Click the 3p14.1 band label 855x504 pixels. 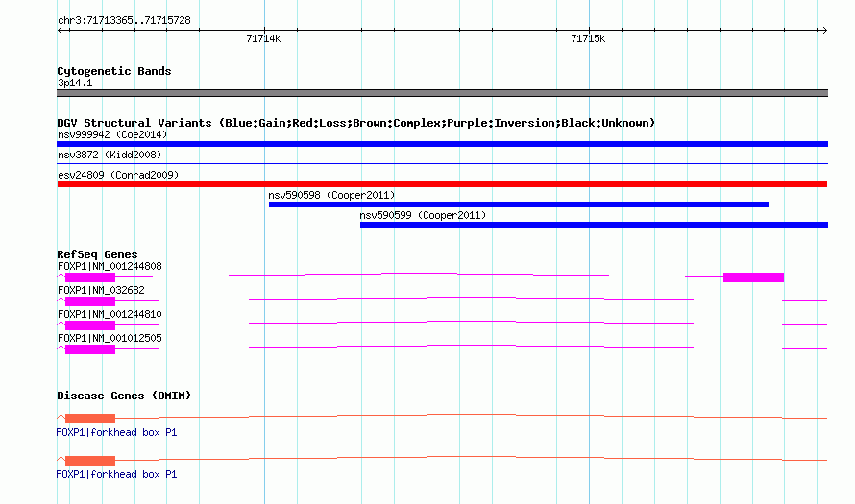click(x=75, y=83)
